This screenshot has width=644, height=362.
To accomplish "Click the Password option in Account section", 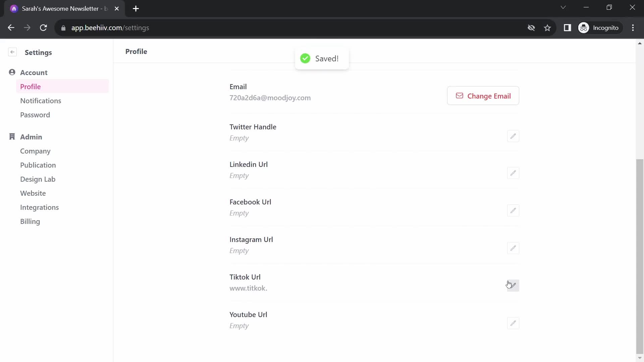I will tap(35, 115).
